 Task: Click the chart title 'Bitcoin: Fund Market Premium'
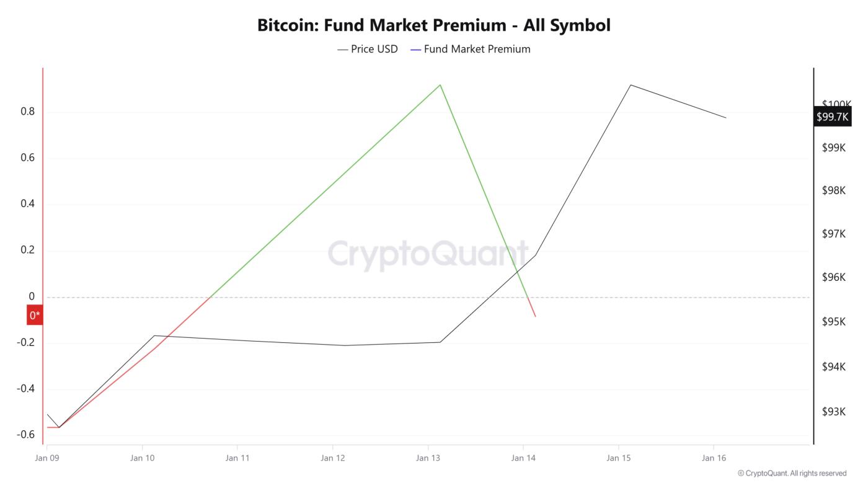pos(433,25)
